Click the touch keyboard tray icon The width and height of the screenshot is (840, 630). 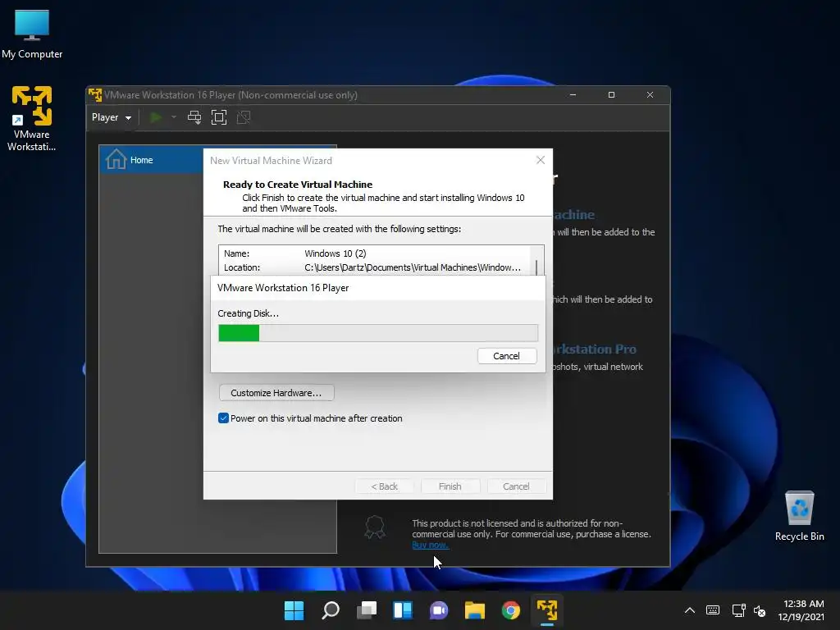713,610
